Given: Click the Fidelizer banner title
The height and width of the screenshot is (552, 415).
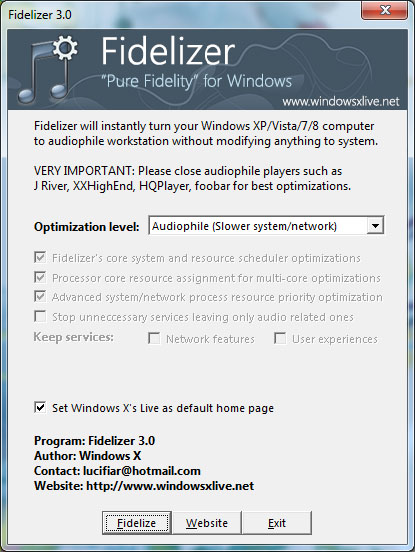Looking at the screenshot, I should tap(168, 51).
